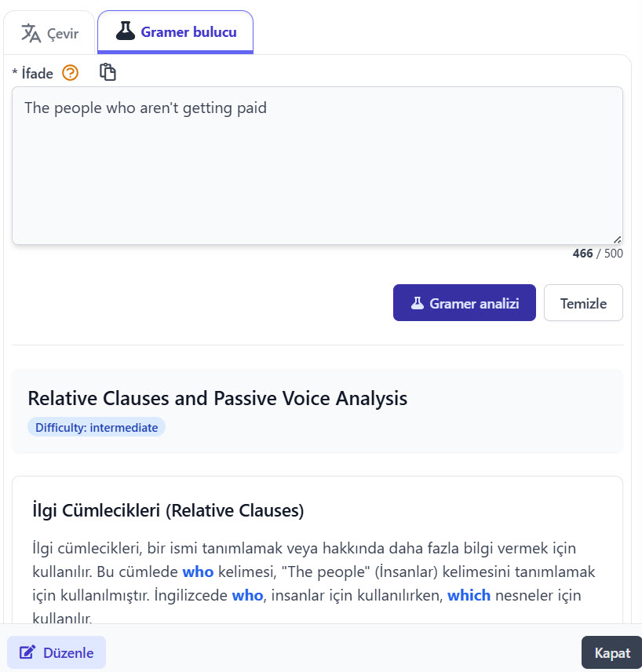
Task: Click the flask icon on Gramer bulucu tab
Action: pos(125,31)
